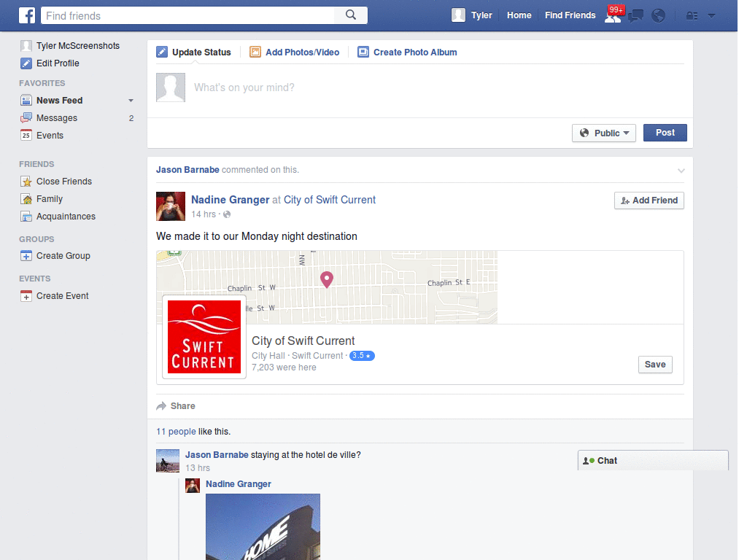
Task: Click the map preview of Swift Current
Action: pyautogui.click(x=327, y=287)
